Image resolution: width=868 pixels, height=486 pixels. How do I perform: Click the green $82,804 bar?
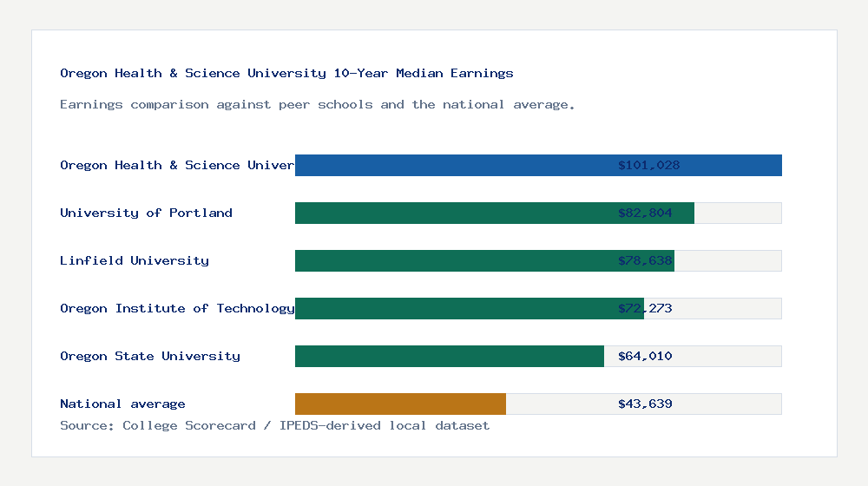coord(495,213)
